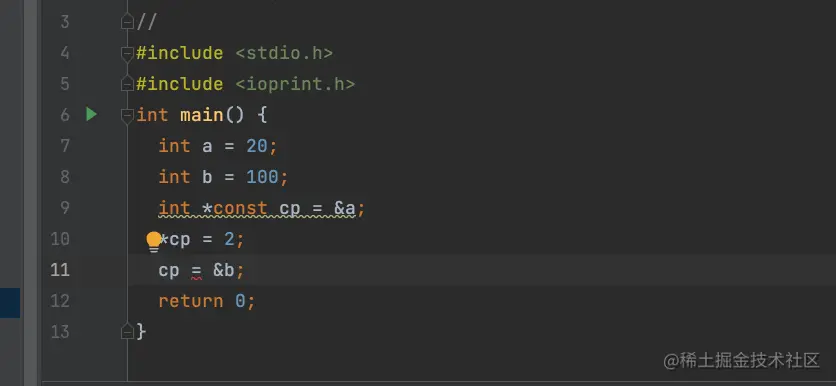836x386 pixels.
Task: Toggle fold marker at include ioprint.h
Action: (127, 84)
